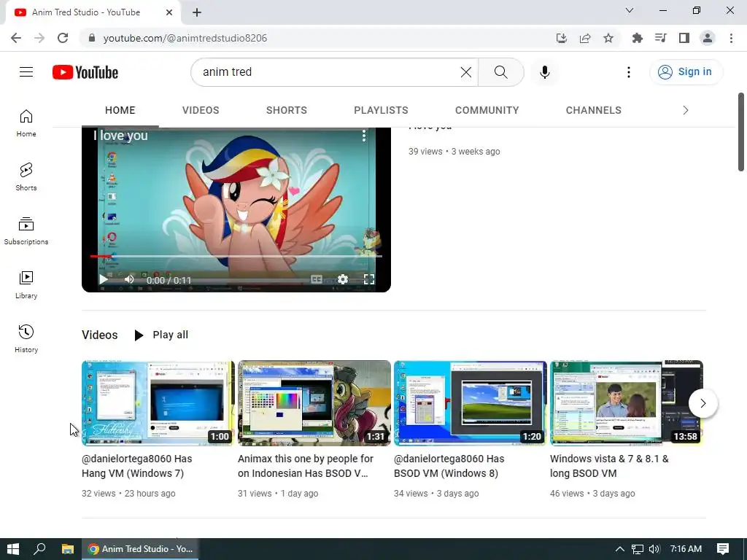The height and width of the screenshot is (560, 747).
Task: Switch to the VIDEOS channel tab
Action: tap(201, 110)
